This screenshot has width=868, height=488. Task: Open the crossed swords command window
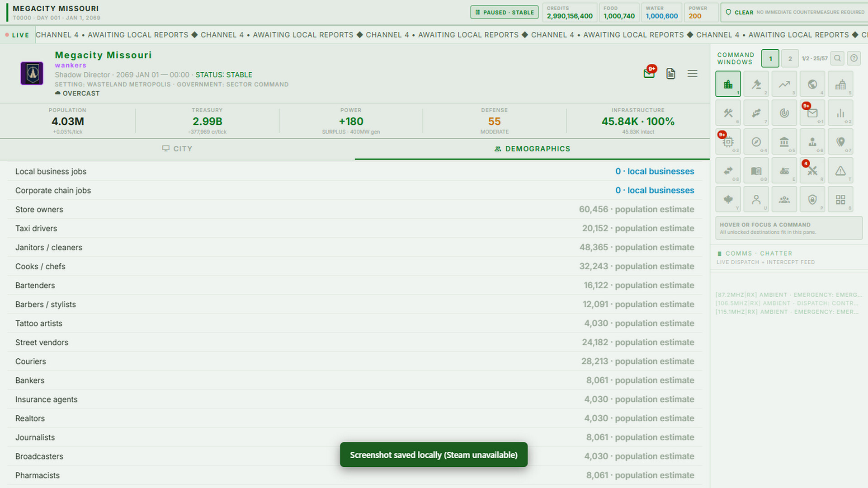pos(812,171)
